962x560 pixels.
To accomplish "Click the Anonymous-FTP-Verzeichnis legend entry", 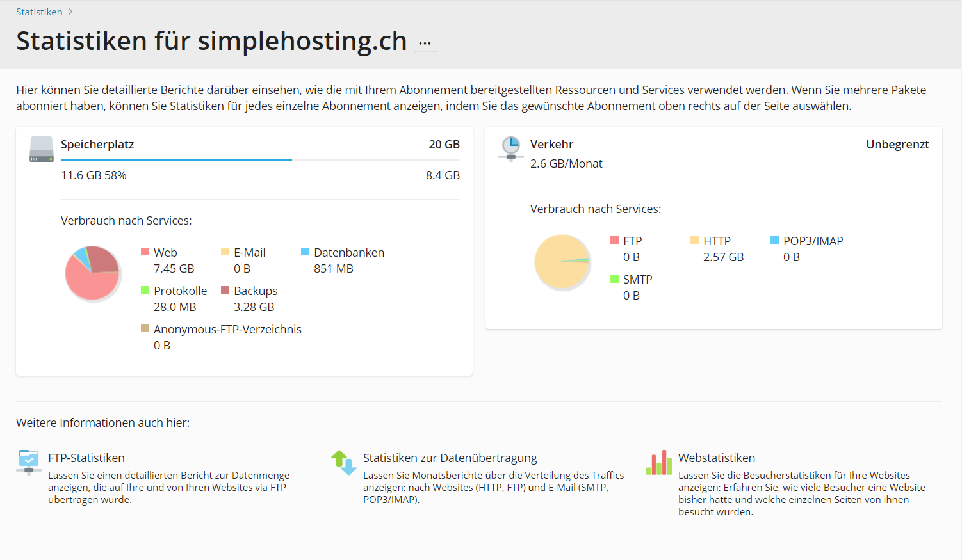I will 227,329.
